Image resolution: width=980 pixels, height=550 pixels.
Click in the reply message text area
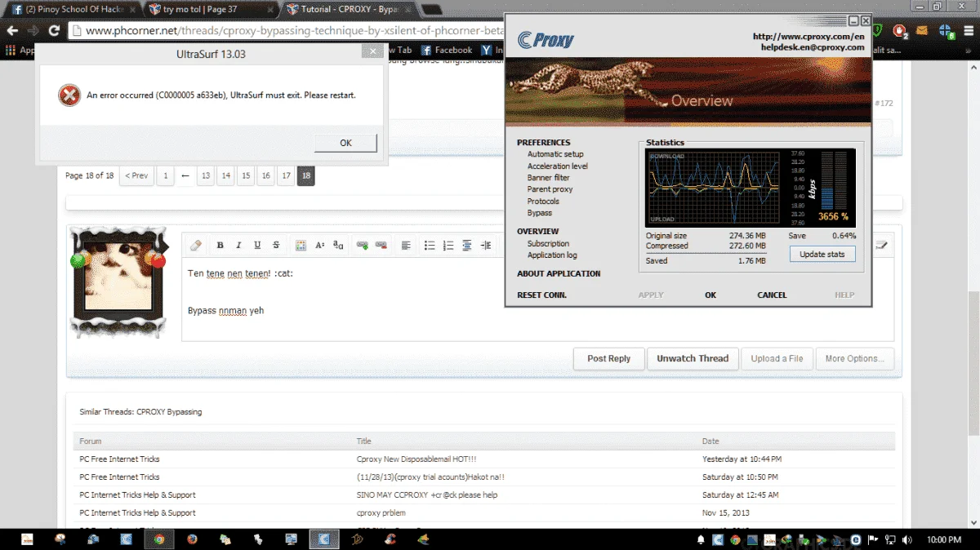click(x=537, y=300)
